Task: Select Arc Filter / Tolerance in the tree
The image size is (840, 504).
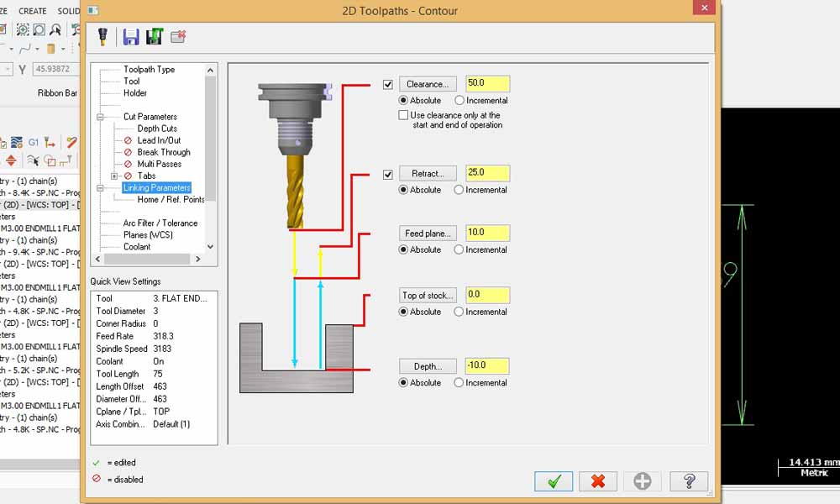Action: coord(160,223)
